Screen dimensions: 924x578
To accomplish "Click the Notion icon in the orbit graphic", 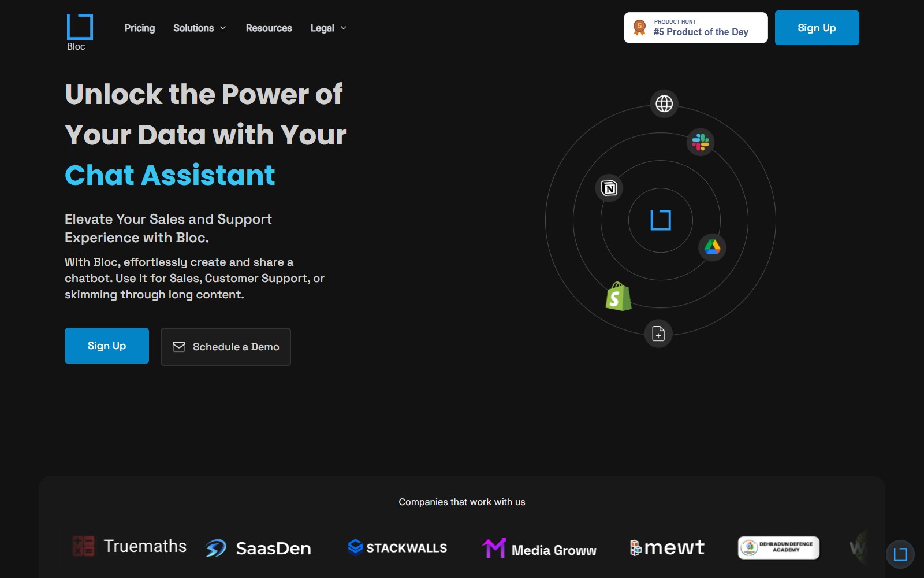I will (x=609, y=188).
